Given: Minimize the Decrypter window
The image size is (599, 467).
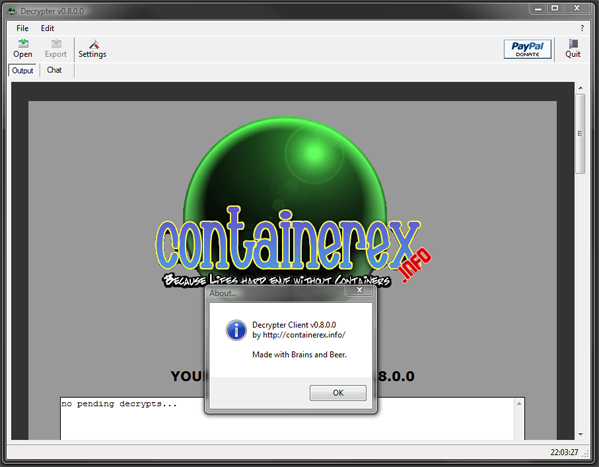Looking at the screenshot, I should [538, 8].
